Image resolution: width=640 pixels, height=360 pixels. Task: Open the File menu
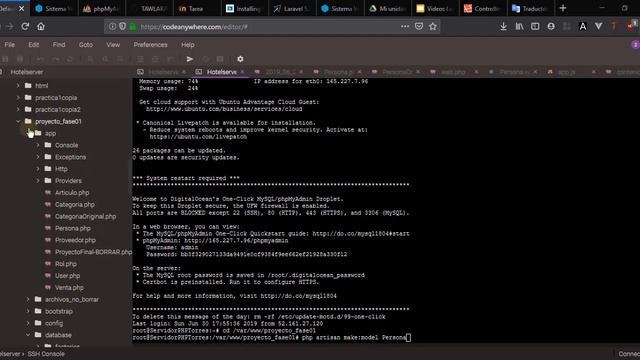(10, 44)
